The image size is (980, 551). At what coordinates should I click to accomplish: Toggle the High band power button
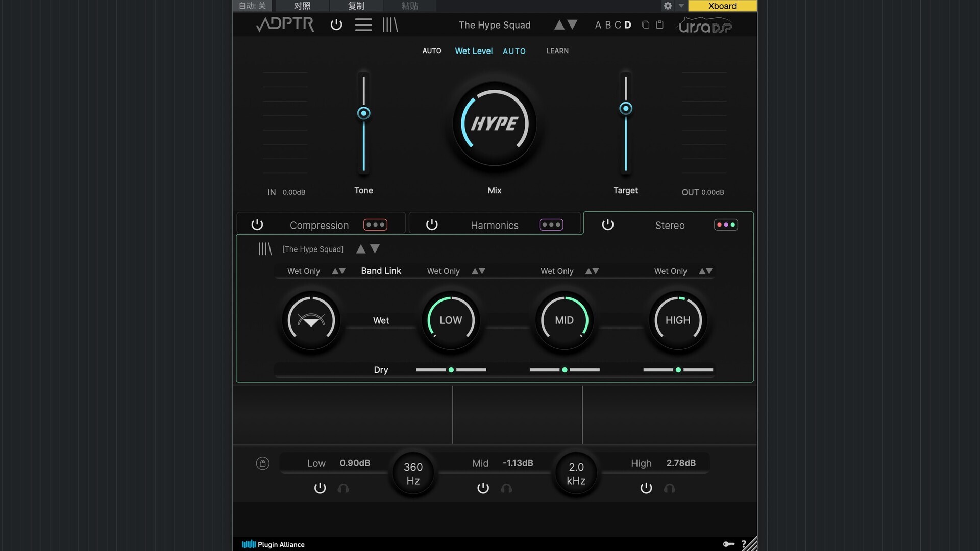pos(646,488)
